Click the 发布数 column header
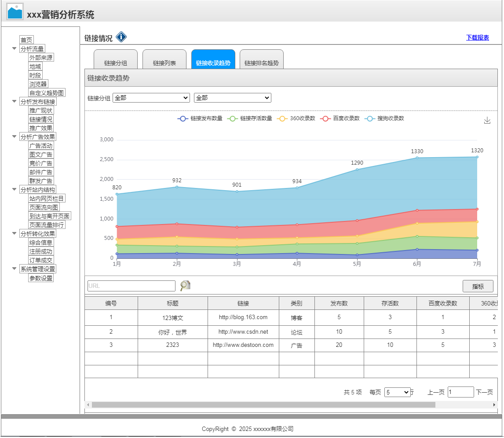 [339, 303]
